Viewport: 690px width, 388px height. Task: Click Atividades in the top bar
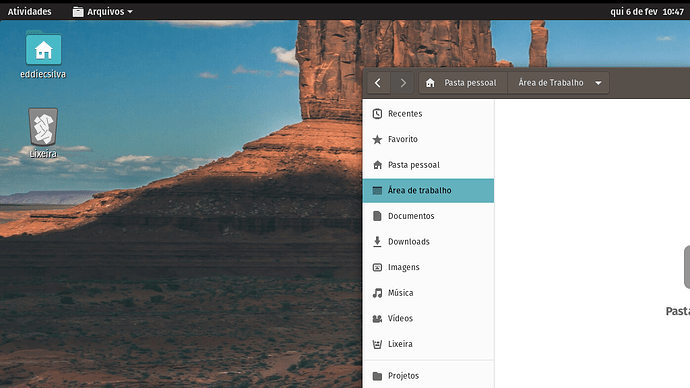29,11
